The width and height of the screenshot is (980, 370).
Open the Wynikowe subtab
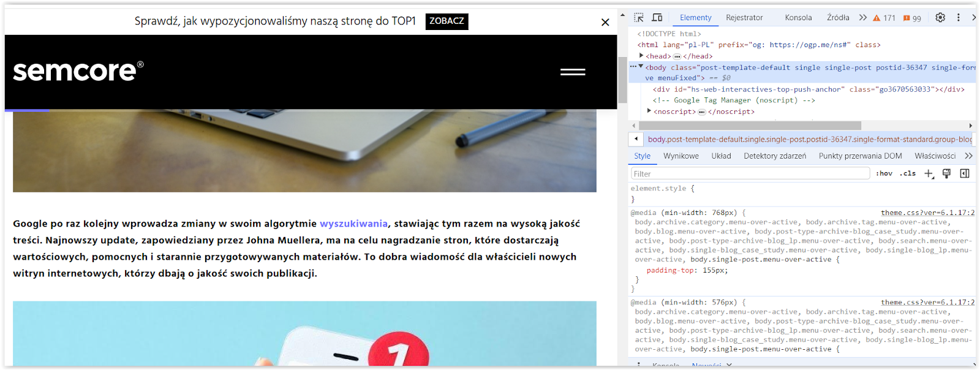click(680, 156)
